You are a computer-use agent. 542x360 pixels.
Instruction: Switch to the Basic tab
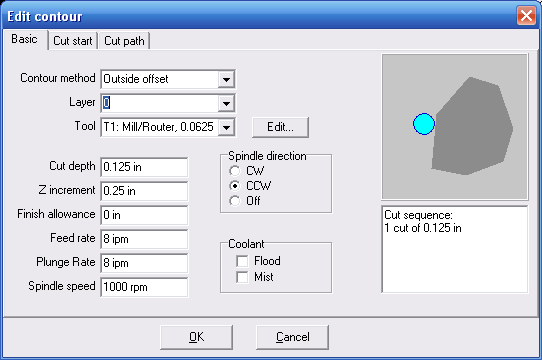25,40
